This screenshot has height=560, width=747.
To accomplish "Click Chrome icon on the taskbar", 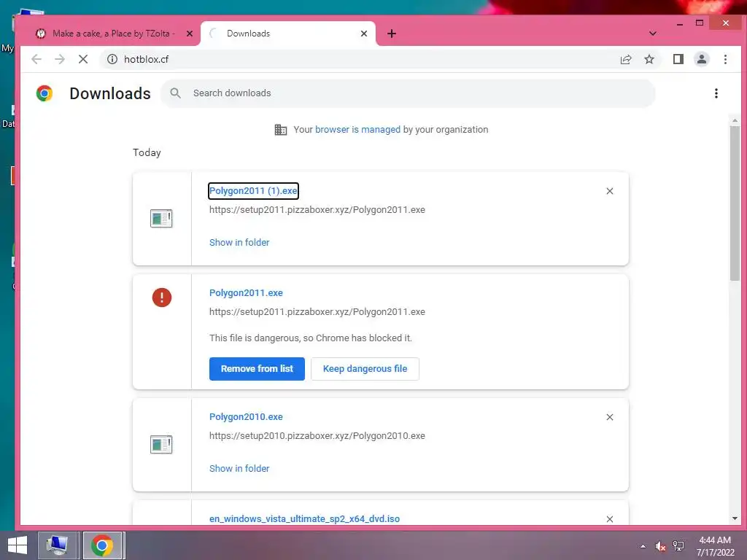I will pyautogui.click(x=102, y=545).
